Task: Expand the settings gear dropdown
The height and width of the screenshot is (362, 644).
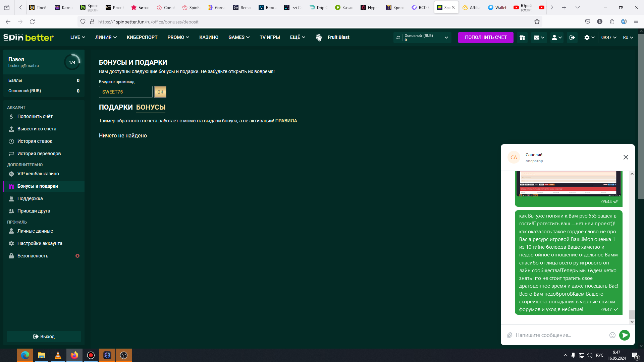Action: pyautogui.click(x=589, y=38)
